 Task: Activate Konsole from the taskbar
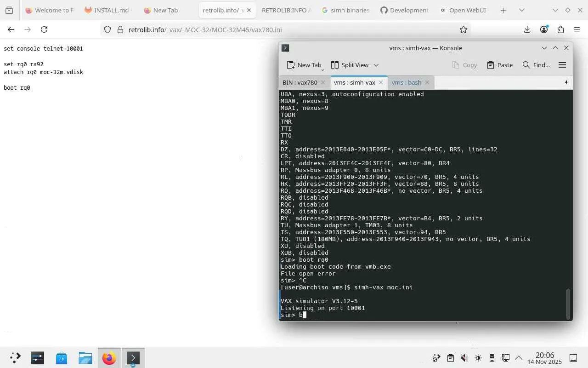[133, 358]
